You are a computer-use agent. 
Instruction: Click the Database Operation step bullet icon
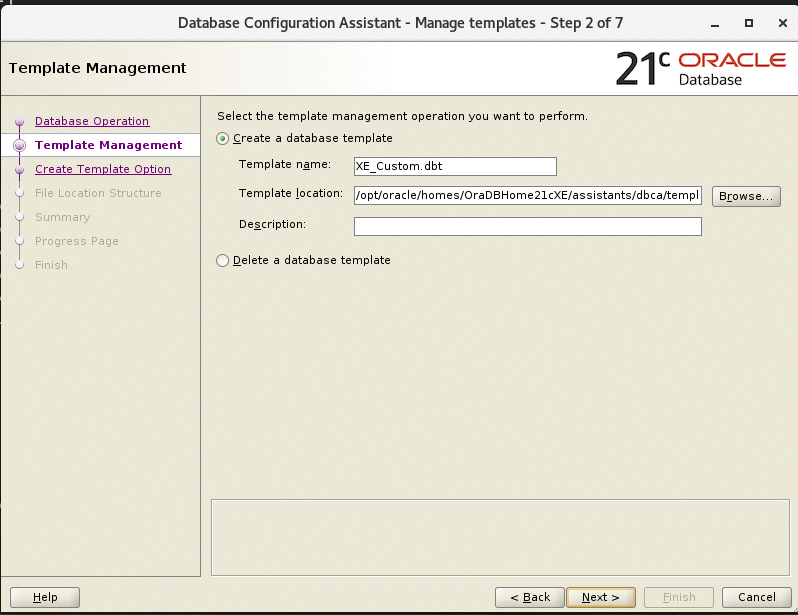(20, 122)
